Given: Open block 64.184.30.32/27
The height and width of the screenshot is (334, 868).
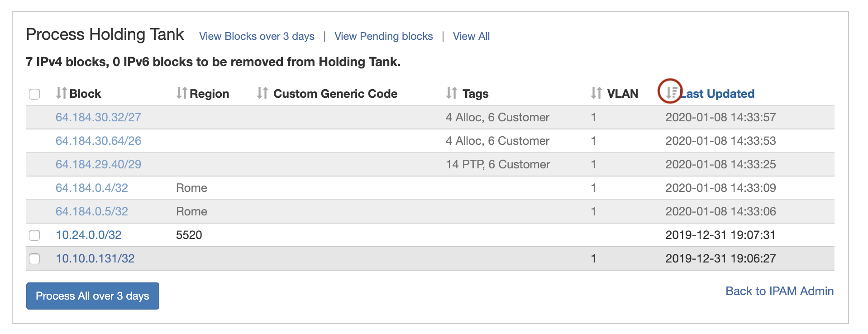Looking at the screenshot, I should (x=98, y=117).
